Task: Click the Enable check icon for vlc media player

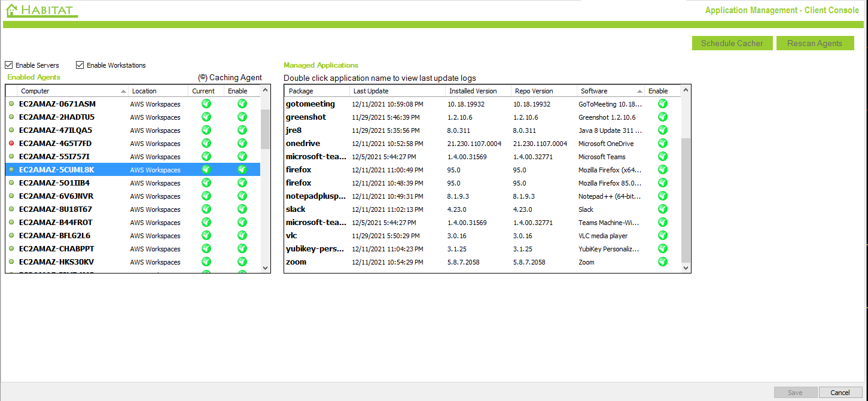Action: (x=662, y=235)
